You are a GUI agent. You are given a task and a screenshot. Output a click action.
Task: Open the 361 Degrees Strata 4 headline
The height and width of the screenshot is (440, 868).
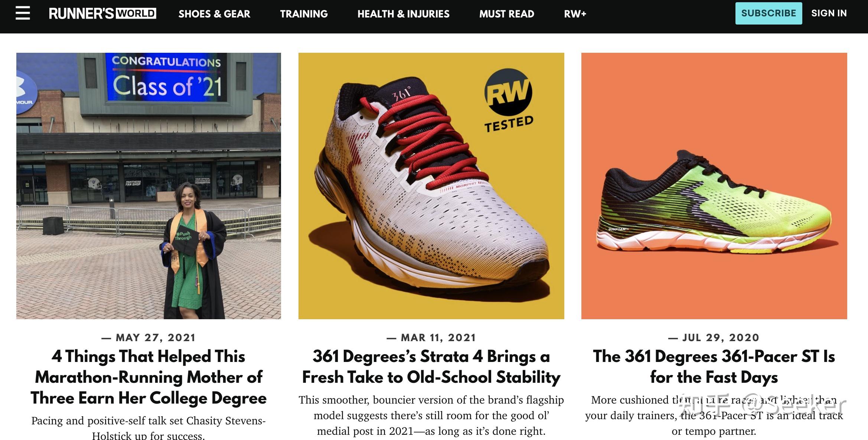click(431, 367)
